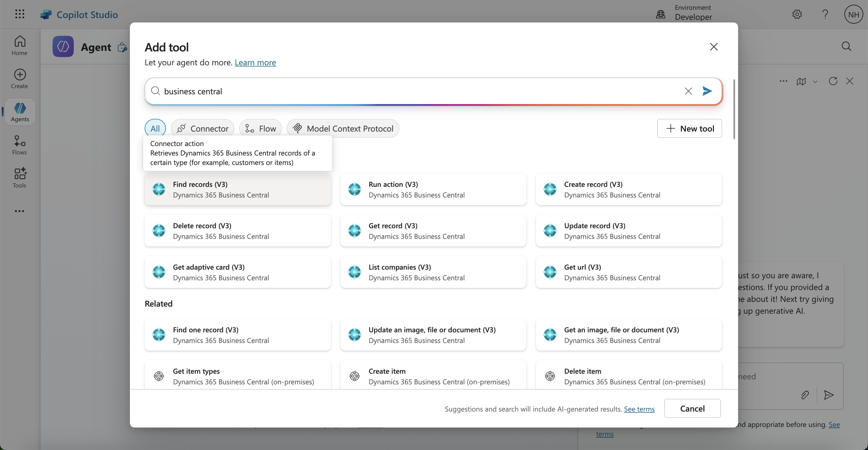Filter tools by Connector
This screenshot has height=450, width=868.
pos(203,129)
